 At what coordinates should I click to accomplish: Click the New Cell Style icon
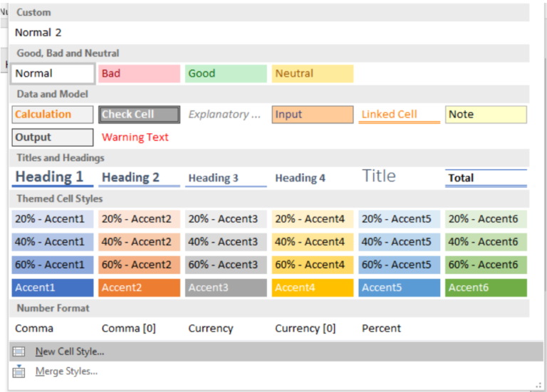tap(19, 351)
